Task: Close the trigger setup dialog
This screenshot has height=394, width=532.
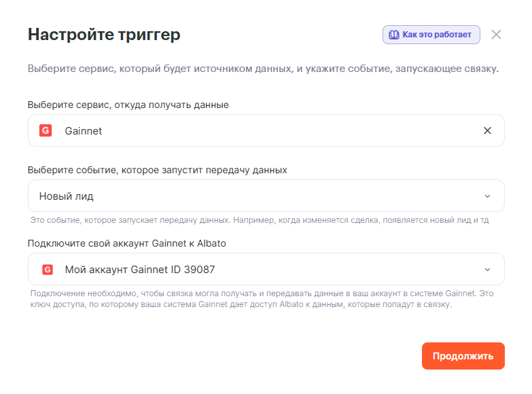Action: 496,35
